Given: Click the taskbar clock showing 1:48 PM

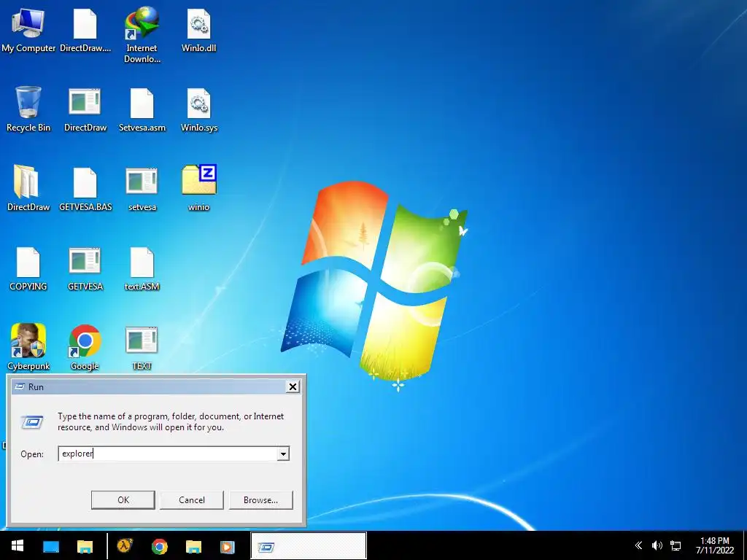Looking at the screenshot, I should (x=715, y=545).
